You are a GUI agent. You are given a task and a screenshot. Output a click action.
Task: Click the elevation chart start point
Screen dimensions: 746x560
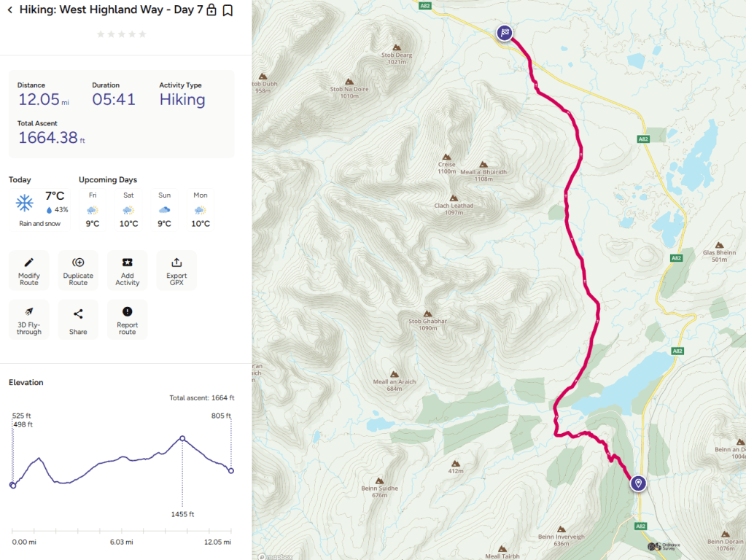[12, 485]
